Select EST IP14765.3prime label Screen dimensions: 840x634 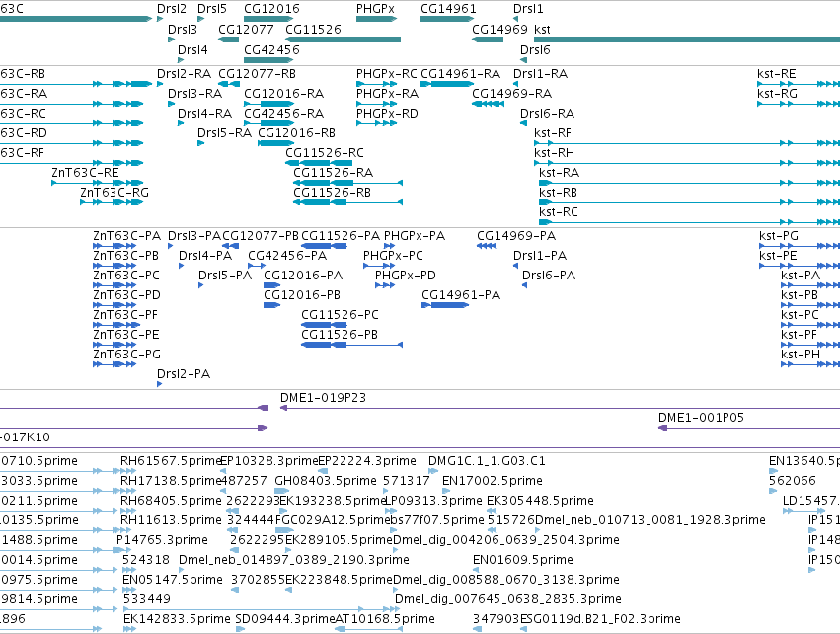click(161, 539)
